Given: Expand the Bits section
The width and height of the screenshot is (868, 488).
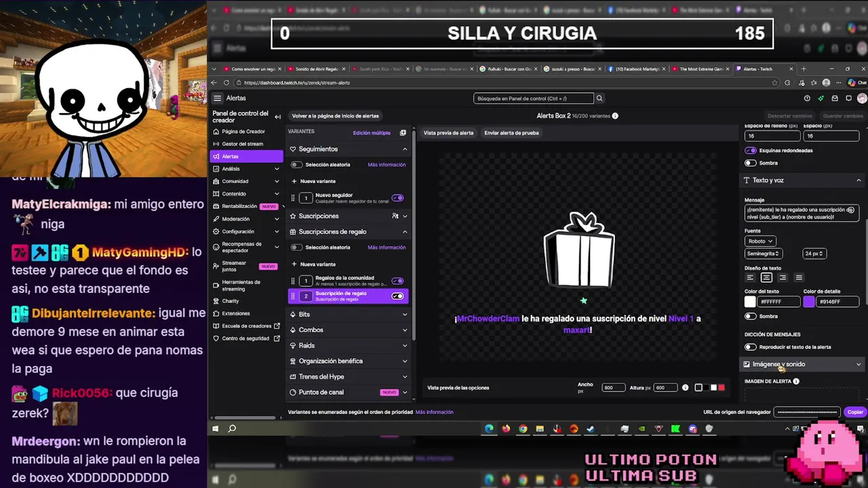Looking at the screenshot, I should coord(405,314).
